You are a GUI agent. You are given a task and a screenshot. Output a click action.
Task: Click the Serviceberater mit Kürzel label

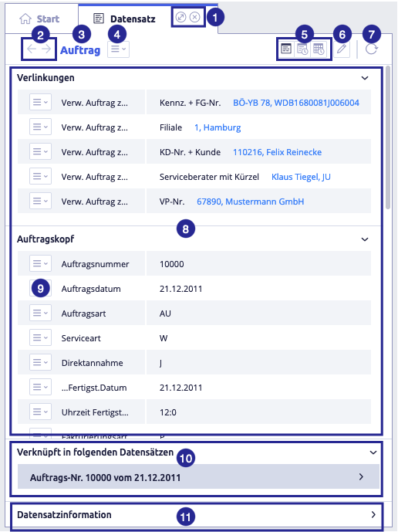pos(209,177)
